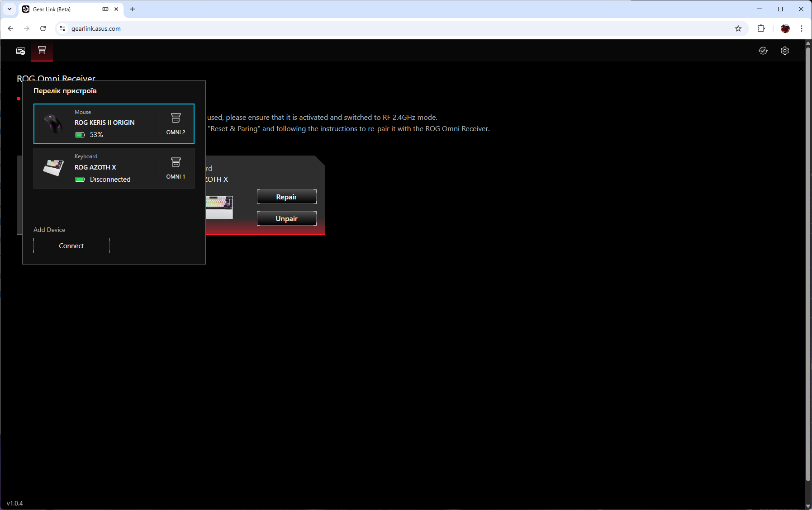Image resolution: width=812 pixels, height=510 pixels.
Task: Click the battery icon next to Disconnected
Action: click(x=80, y=179)
